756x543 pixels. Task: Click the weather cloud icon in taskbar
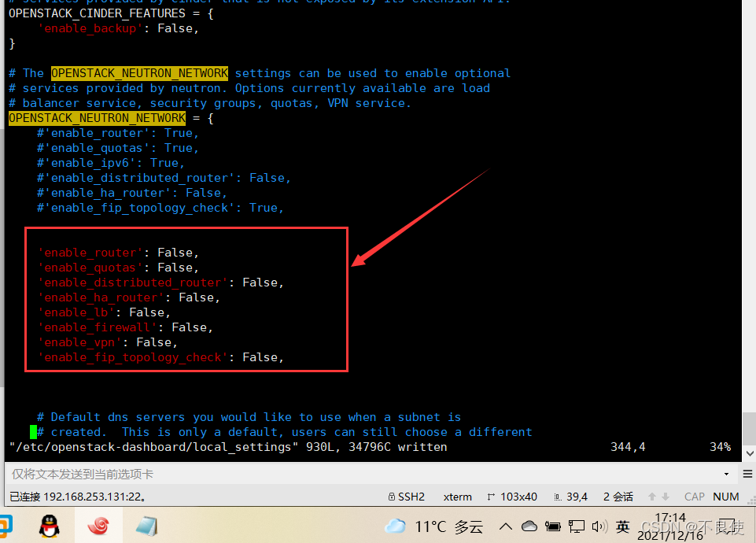pos(396,526)
